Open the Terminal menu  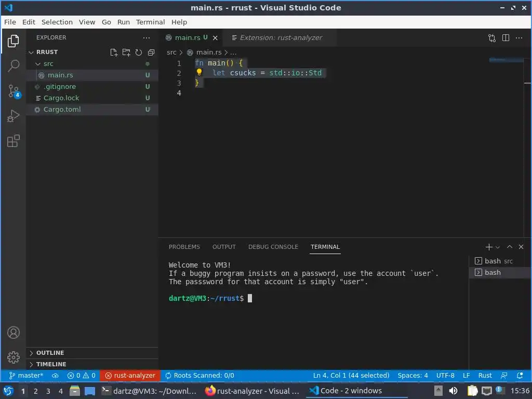click(x=150, y=22)
